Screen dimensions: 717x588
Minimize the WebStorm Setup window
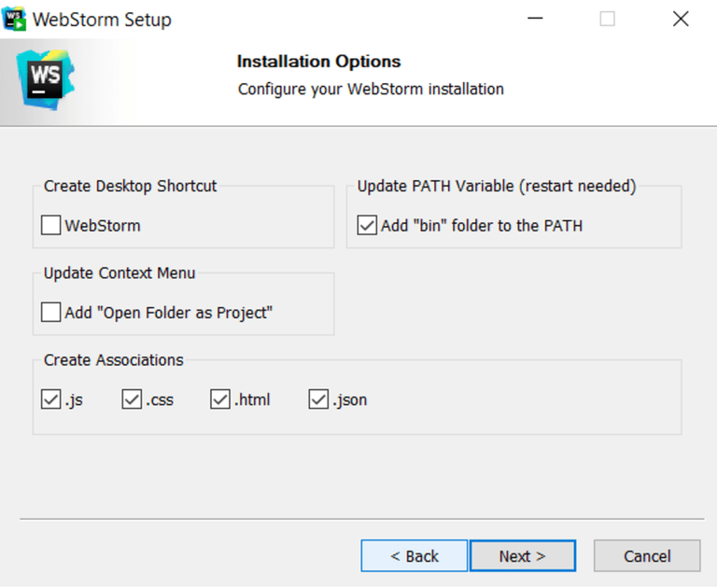(535, 19)
